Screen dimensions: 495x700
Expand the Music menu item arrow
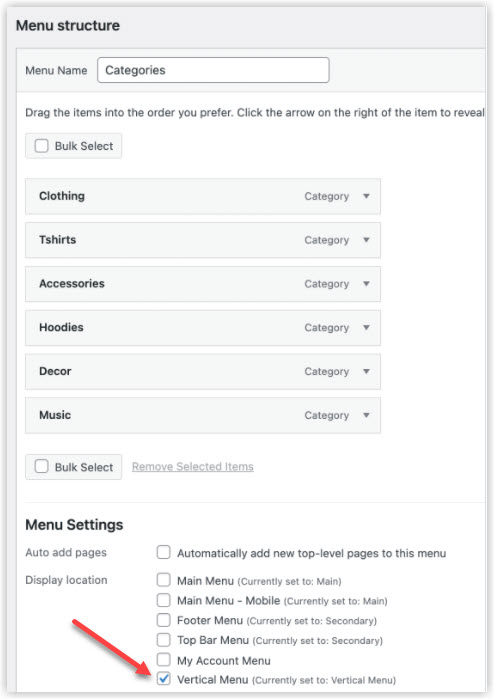tap(366, 415)
